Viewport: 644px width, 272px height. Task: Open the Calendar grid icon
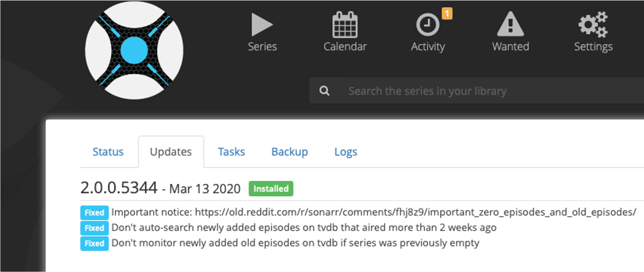point(345,25)
